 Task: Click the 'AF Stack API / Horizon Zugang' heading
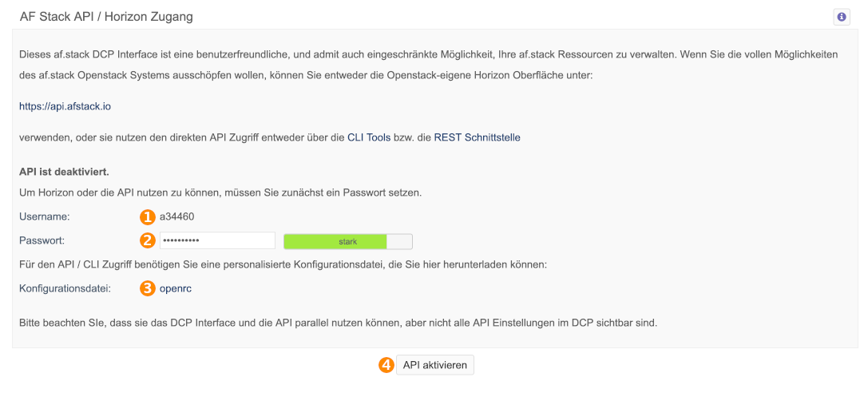[106, 17]
